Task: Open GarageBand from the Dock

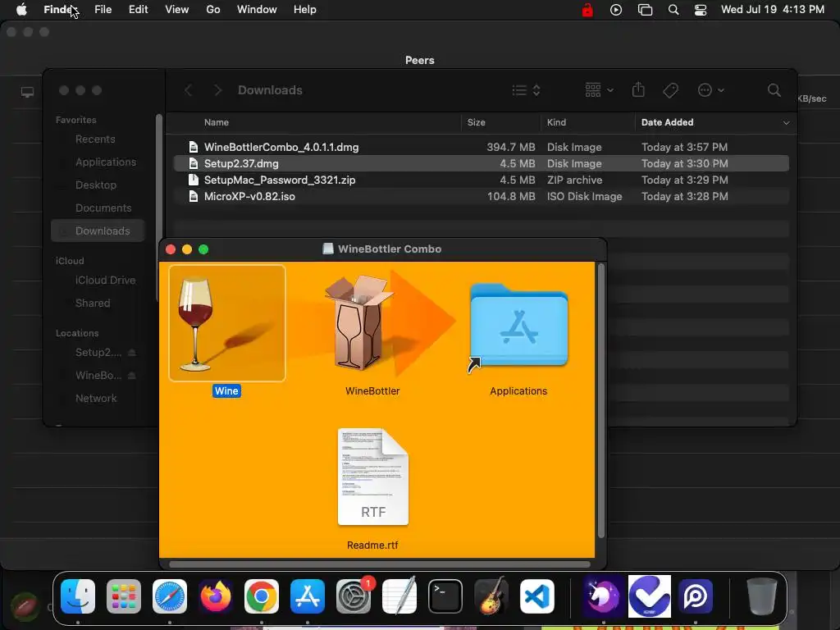Action: tap(491, 596)
